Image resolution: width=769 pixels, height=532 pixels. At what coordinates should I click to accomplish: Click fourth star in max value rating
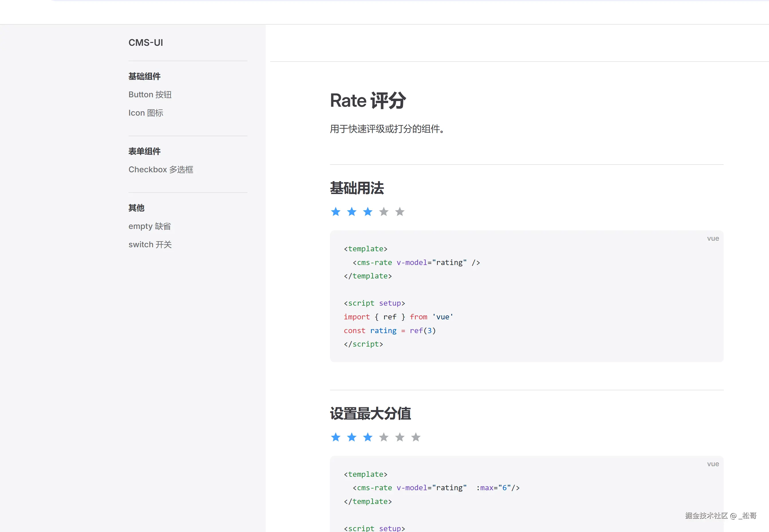384,437
